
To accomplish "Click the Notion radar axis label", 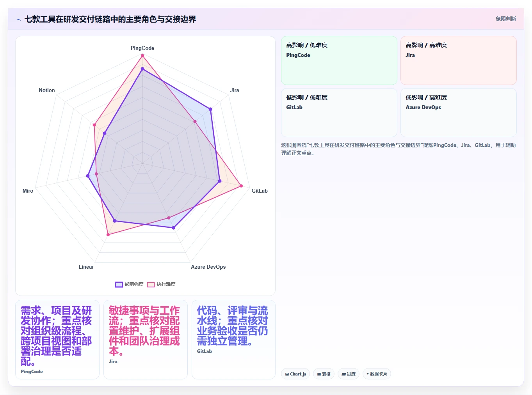I will [47, 90].
